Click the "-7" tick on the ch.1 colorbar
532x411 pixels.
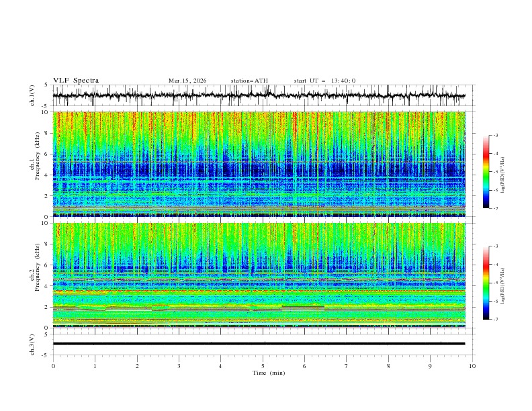(x=495, y=208)
